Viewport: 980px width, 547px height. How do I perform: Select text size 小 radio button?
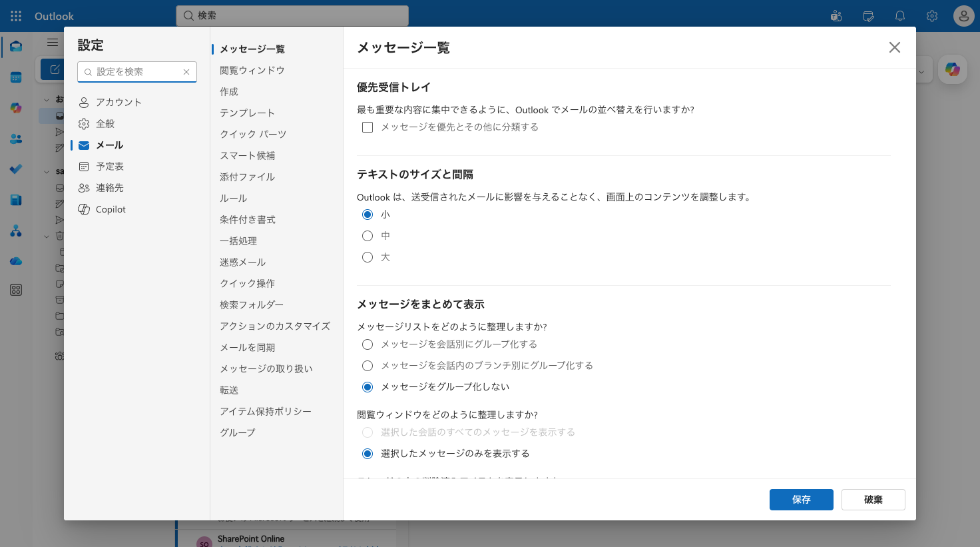367,215
